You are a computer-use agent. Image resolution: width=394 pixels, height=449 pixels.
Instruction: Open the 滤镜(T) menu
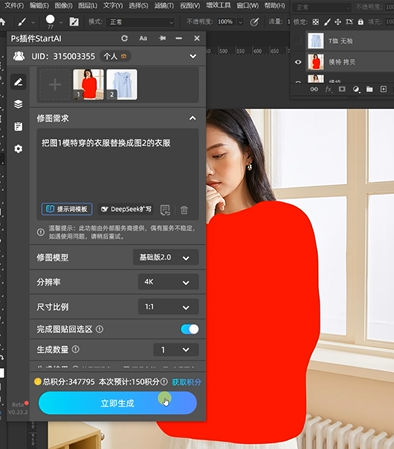click(x=164, y=5)
